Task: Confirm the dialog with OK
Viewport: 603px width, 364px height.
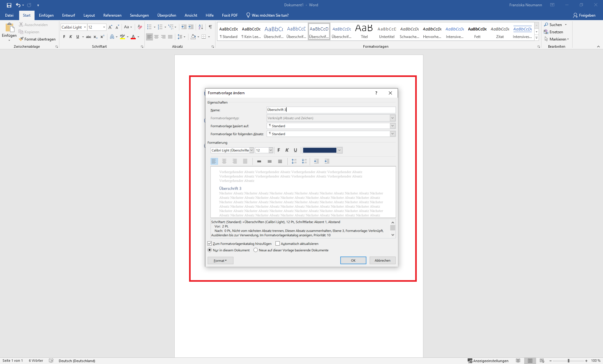Action: coord(353,260)
